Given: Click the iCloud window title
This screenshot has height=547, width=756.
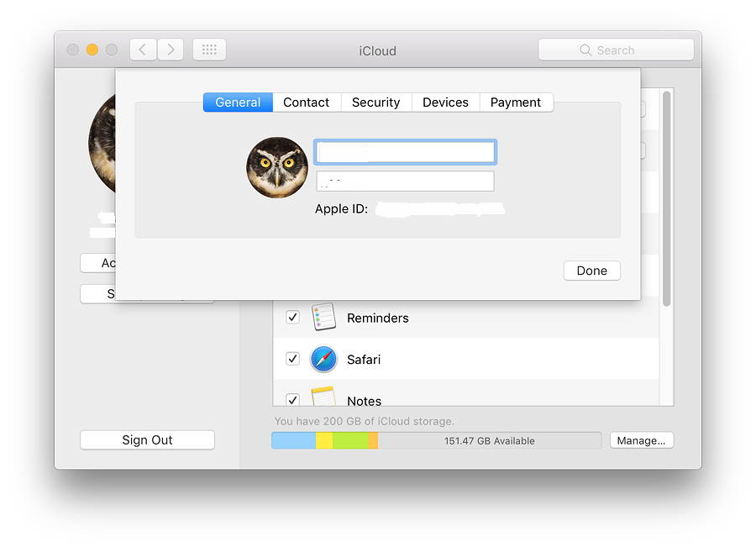Looking at the screenshot, I should [377, 50].
